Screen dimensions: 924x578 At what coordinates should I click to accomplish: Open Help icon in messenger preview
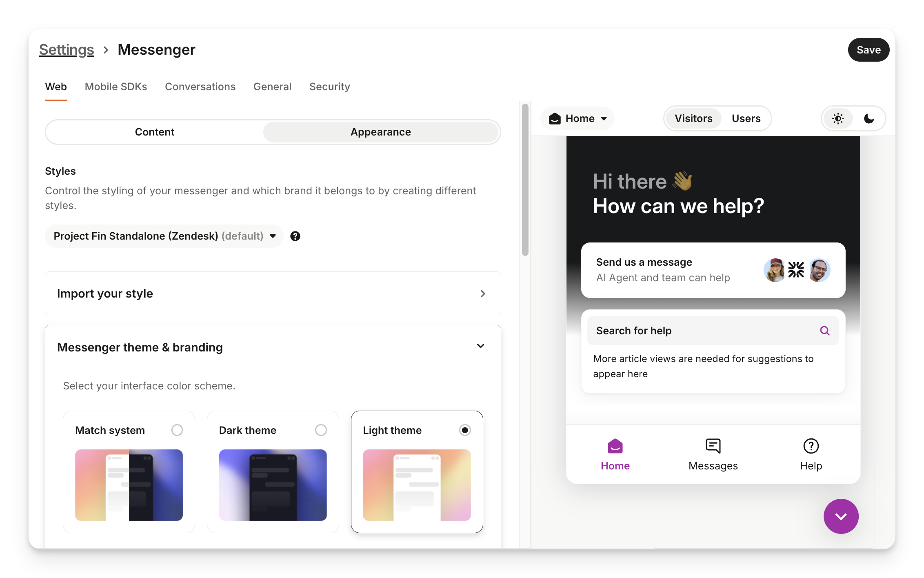811,446
